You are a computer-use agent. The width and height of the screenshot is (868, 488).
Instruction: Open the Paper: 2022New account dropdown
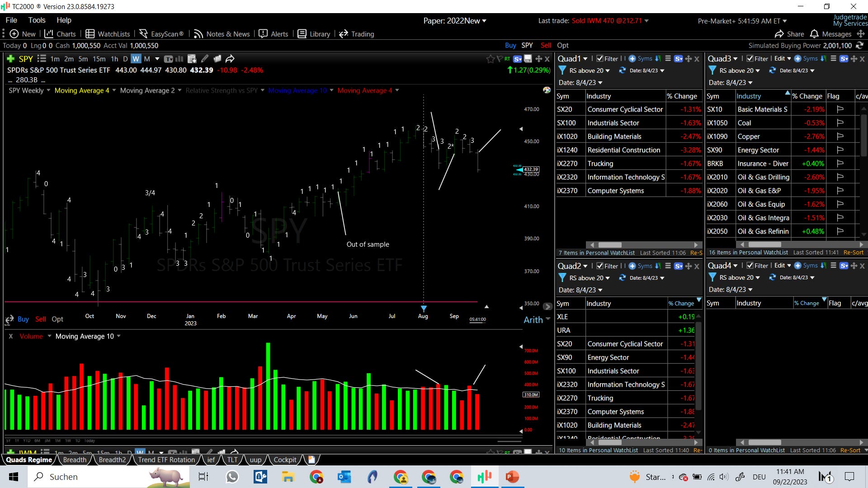pos(455,21)
